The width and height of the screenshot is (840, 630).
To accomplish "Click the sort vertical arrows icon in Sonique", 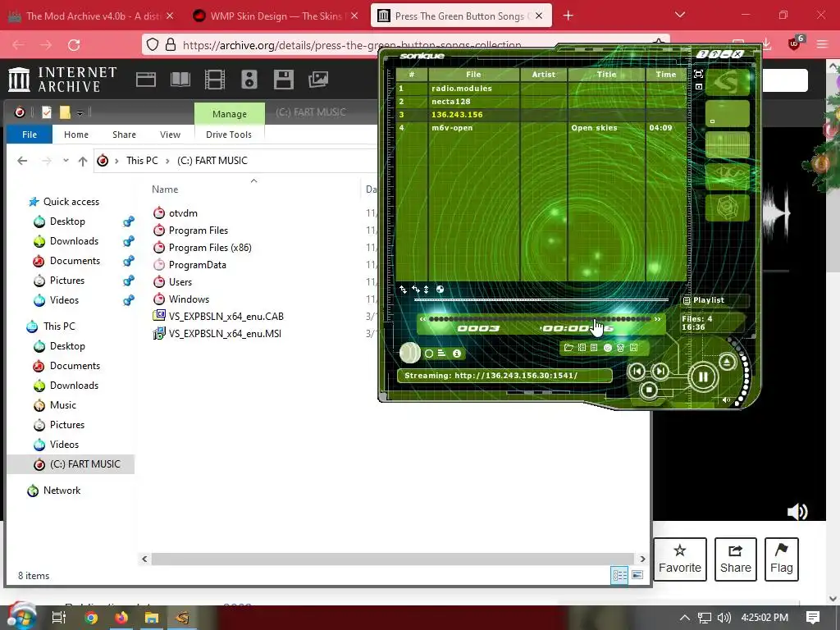I will (427, 290).
